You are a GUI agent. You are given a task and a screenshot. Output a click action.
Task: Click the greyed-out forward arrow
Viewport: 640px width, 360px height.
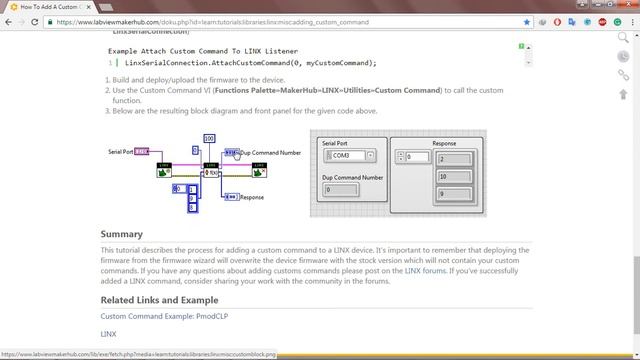(22, 22)
